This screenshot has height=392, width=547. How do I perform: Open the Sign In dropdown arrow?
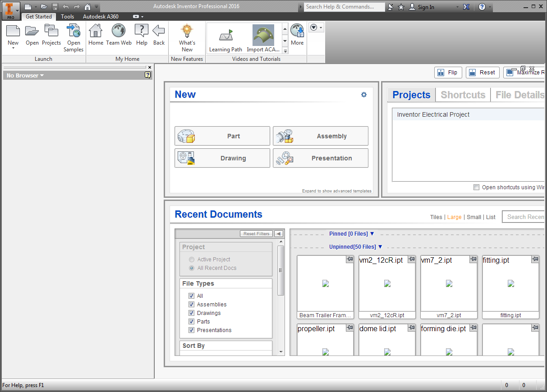tap(457, 7)
